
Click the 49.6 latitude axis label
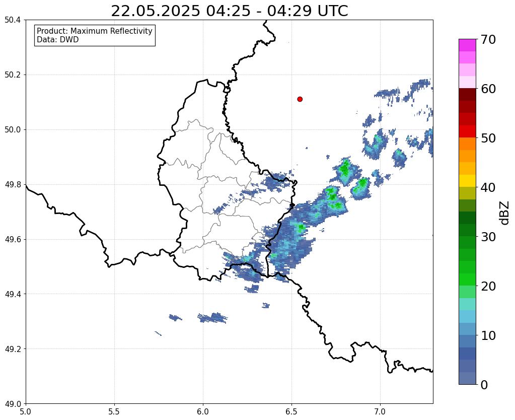[13, 239]
